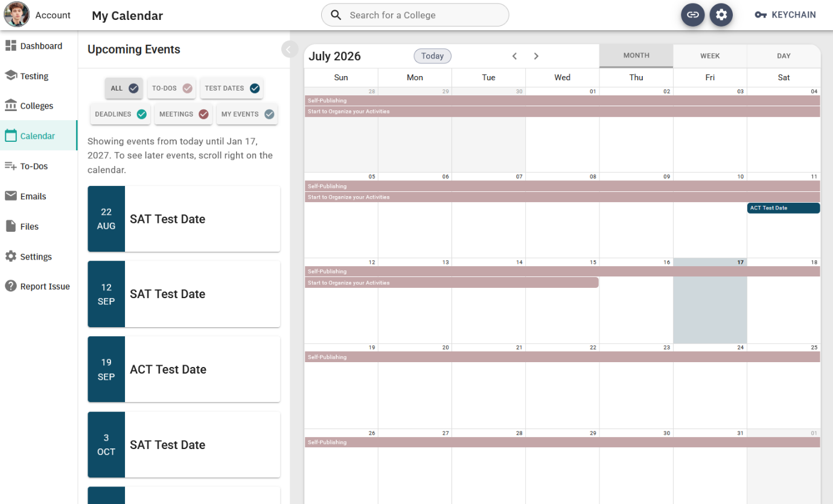Image resolution: width=833 pixels, height=504 pixels.
Task: Click the Sun column header
Action: (341, 77)
